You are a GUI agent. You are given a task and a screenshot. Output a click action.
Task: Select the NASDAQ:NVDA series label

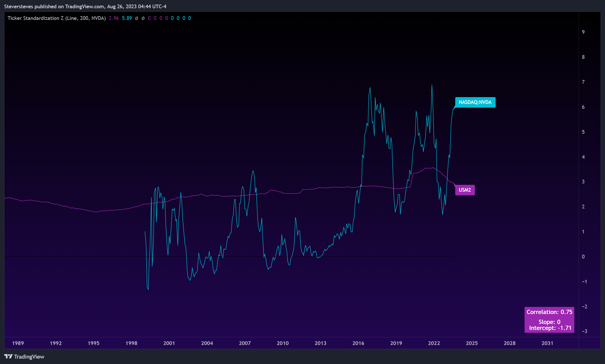click(475, 102)
